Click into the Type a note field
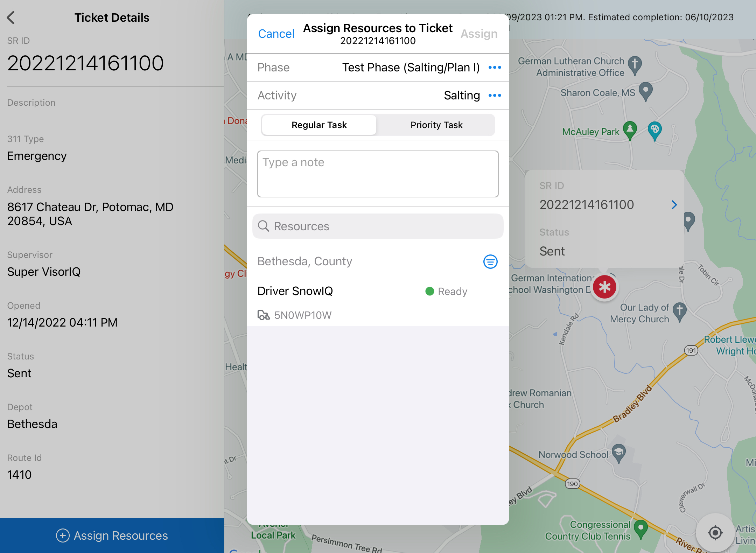 click(378, 174)
